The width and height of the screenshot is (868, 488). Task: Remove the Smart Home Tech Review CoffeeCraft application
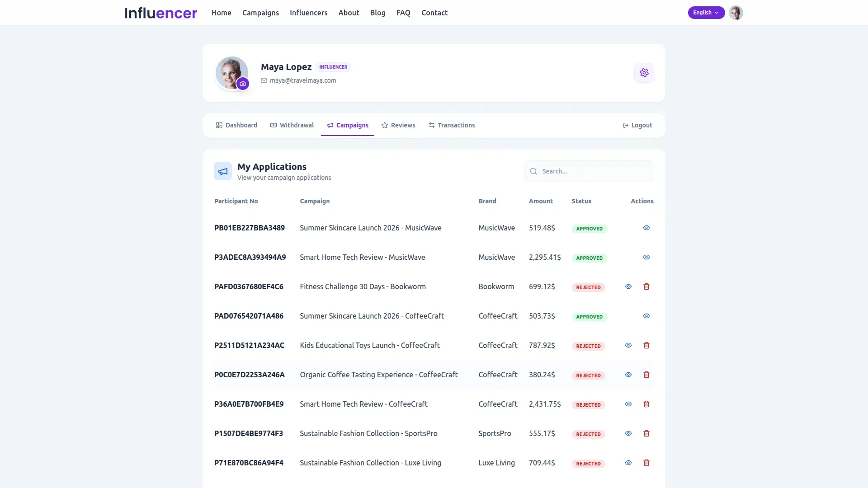click(x=646, y=404)
